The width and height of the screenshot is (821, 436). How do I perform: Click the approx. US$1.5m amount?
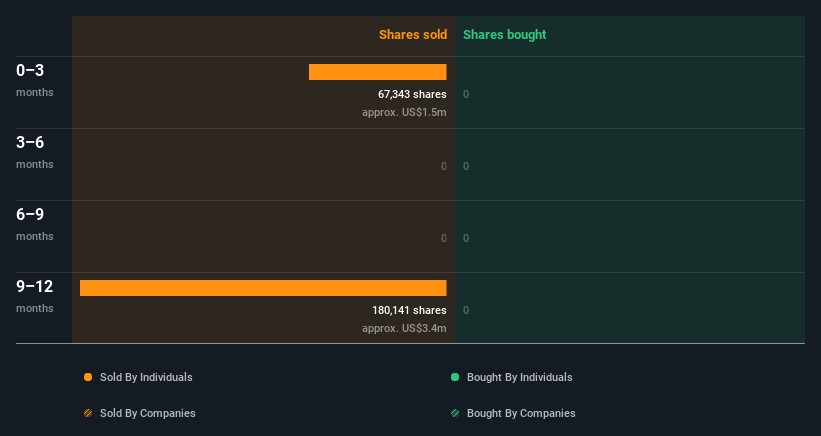pos(404,113)
